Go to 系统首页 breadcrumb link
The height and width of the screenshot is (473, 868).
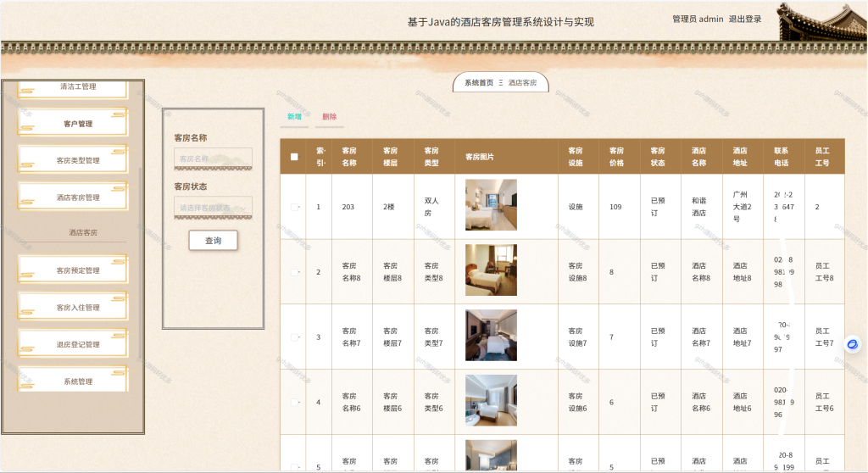pos(478,82)
